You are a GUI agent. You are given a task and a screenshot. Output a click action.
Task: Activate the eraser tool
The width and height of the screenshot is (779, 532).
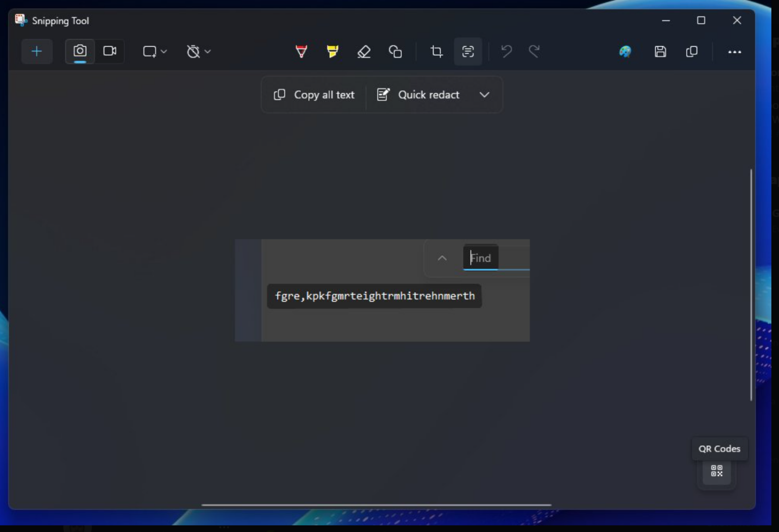point(364,51)
